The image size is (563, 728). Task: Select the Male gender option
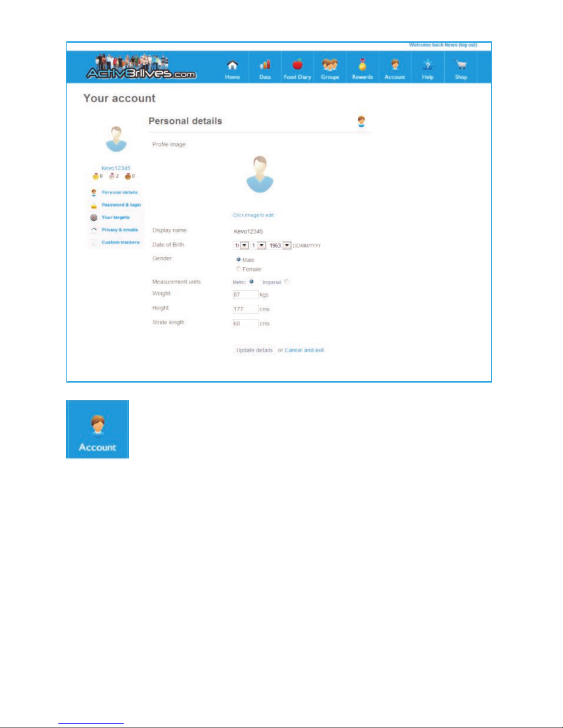tap(239, 260)
